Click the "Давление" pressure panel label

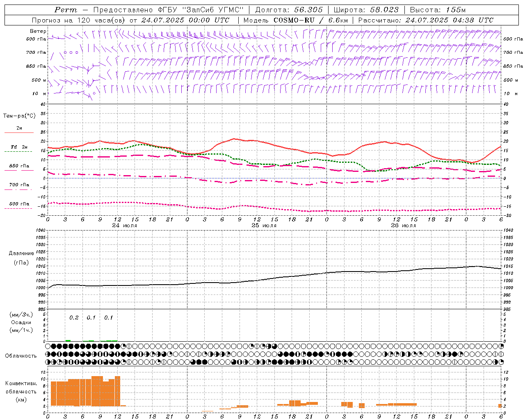pos(21,253)
